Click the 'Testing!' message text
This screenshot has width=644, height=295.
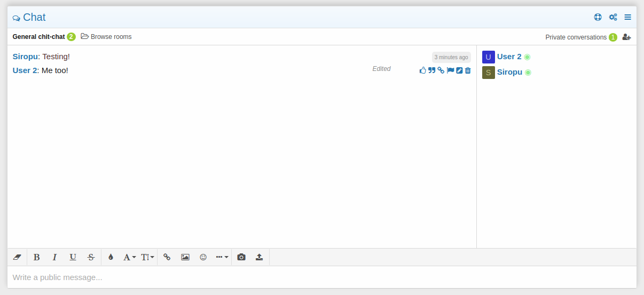56,57
